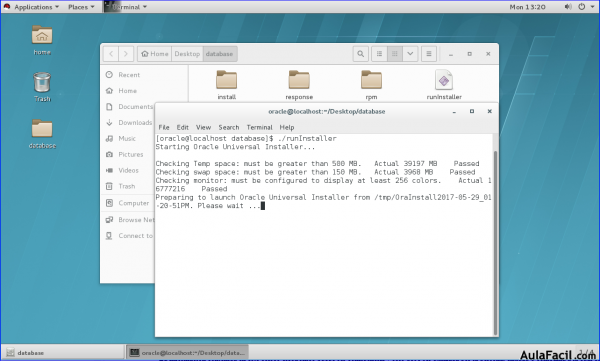Select the rpm folder

[x=371, y=85]
